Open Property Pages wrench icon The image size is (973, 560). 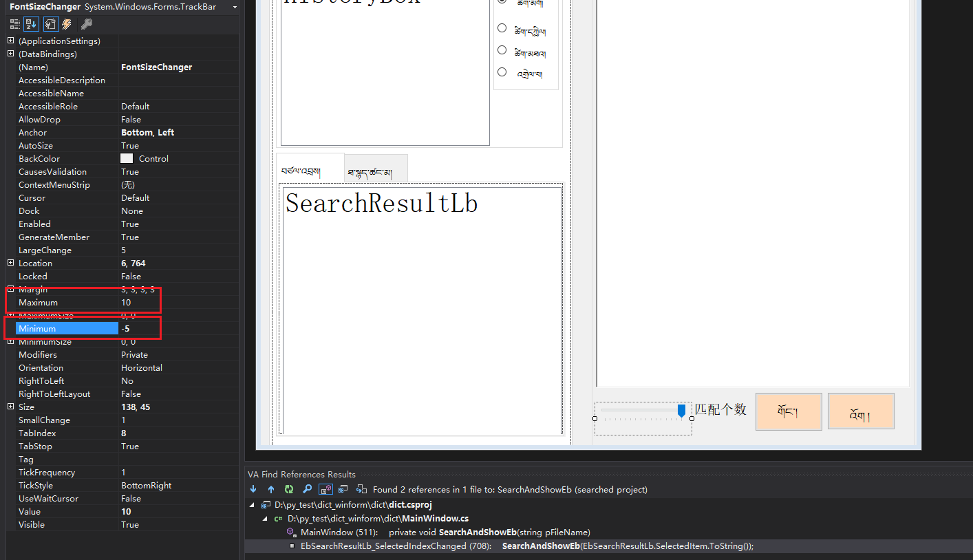click(x=86, y=24)
